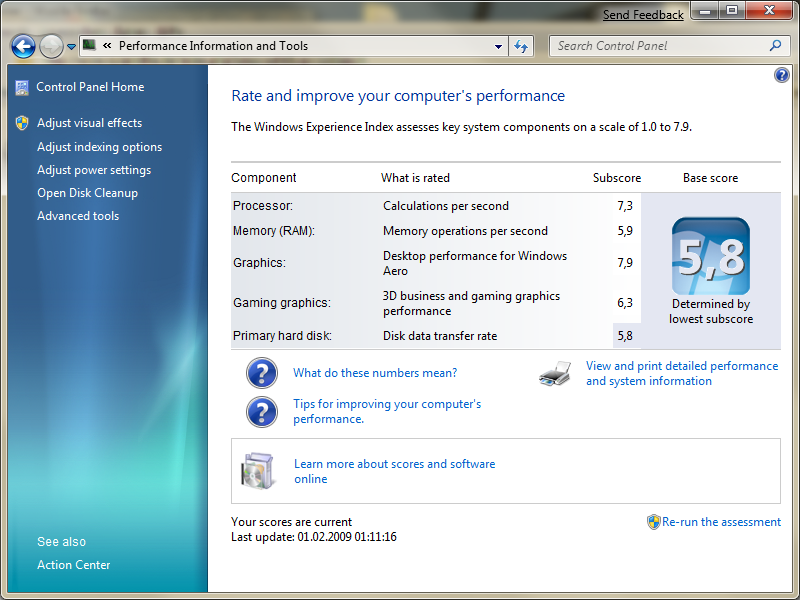Go to Control Panel Home

pyautogui.click(x=90, y=87)
